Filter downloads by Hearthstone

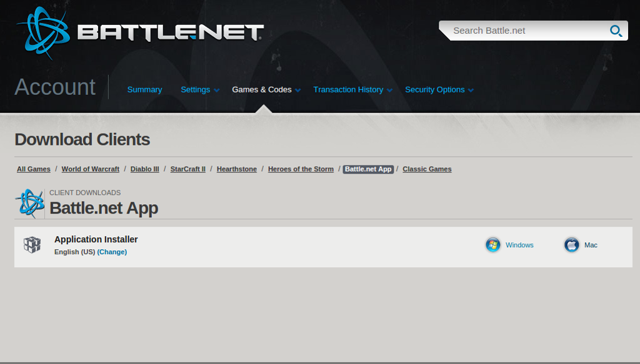[237, 169]
